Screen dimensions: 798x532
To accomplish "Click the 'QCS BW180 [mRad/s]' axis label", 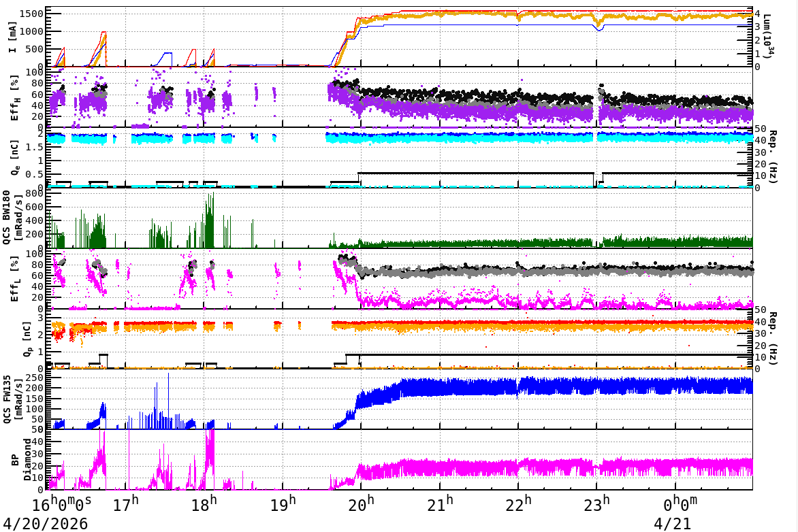I will (x=13, y=218).
